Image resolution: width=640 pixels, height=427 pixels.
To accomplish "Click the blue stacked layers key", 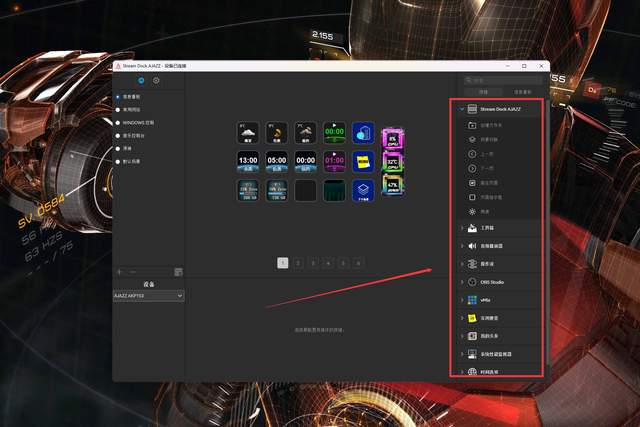I will point(363,190).
